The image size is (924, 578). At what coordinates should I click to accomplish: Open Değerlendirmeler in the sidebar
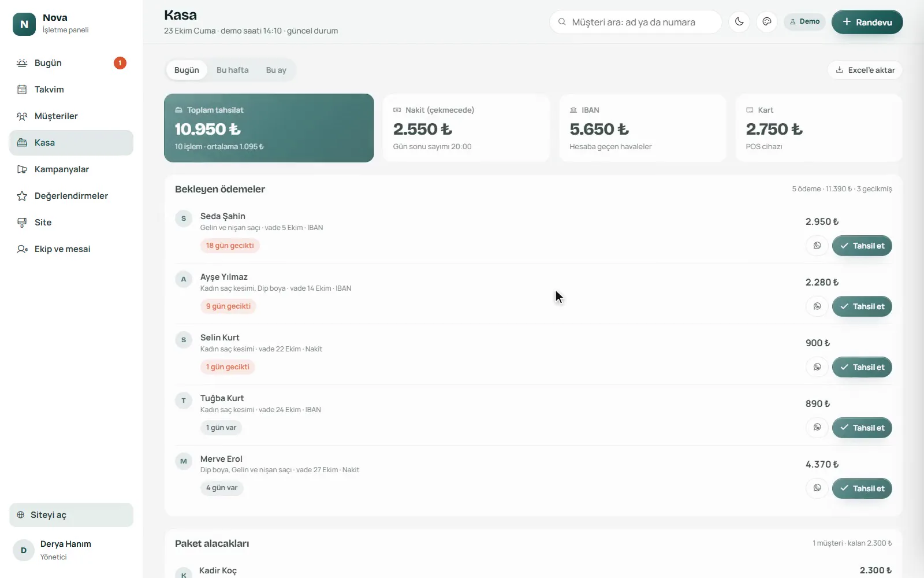click(71, 196)
